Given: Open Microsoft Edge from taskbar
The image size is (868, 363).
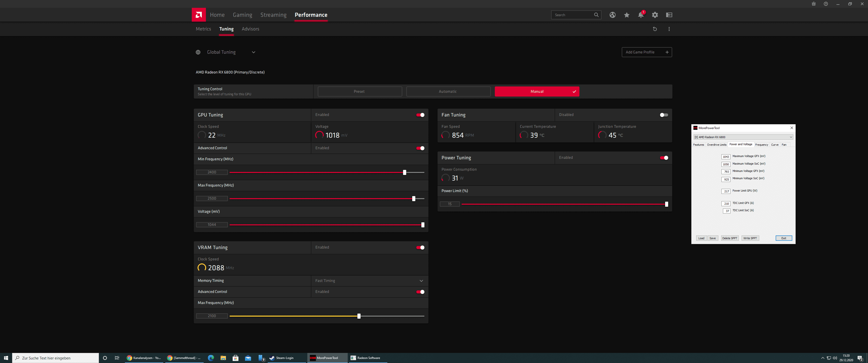Looking at the screenshot, I should point(211,358).
